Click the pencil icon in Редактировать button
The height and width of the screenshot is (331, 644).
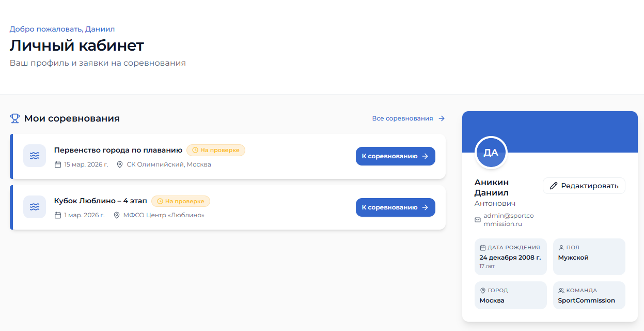(x=554, y=186)
